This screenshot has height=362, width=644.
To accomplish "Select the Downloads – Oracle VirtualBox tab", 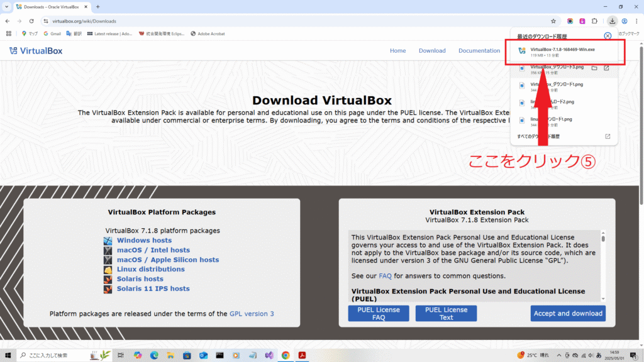I will click(x=52, y=7).
